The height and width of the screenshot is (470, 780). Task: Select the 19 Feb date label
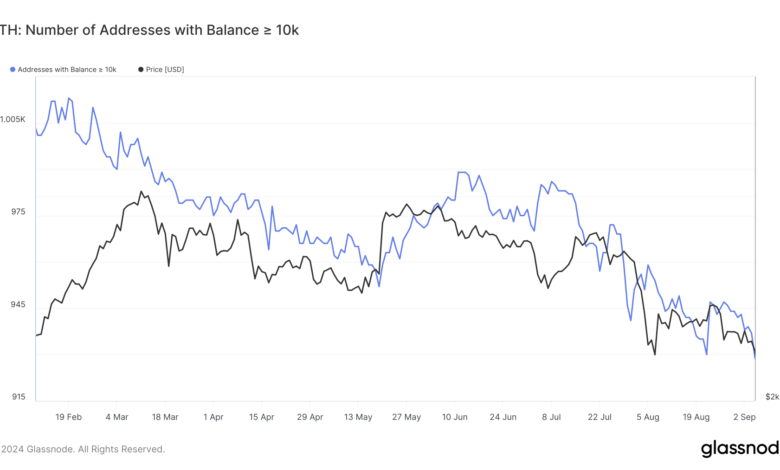[70, 416]
